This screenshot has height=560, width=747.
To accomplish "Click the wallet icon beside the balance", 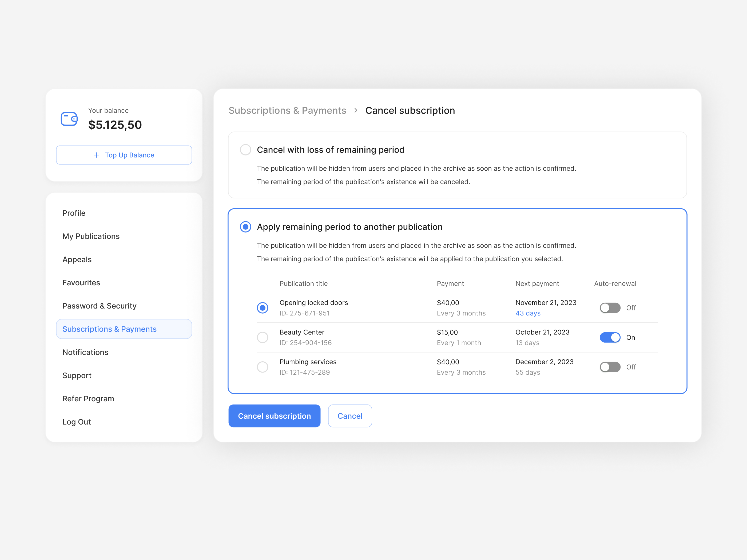I will (x=69, y=119).
